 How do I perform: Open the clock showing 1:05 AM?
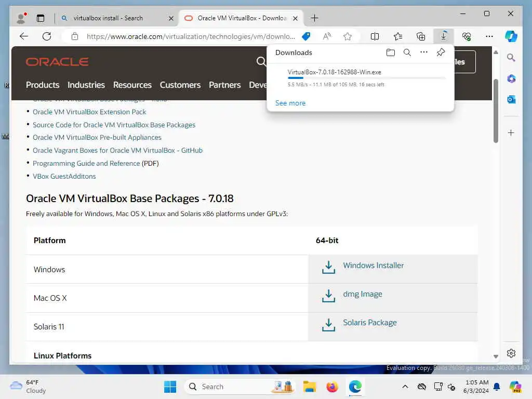click(476, 387)
